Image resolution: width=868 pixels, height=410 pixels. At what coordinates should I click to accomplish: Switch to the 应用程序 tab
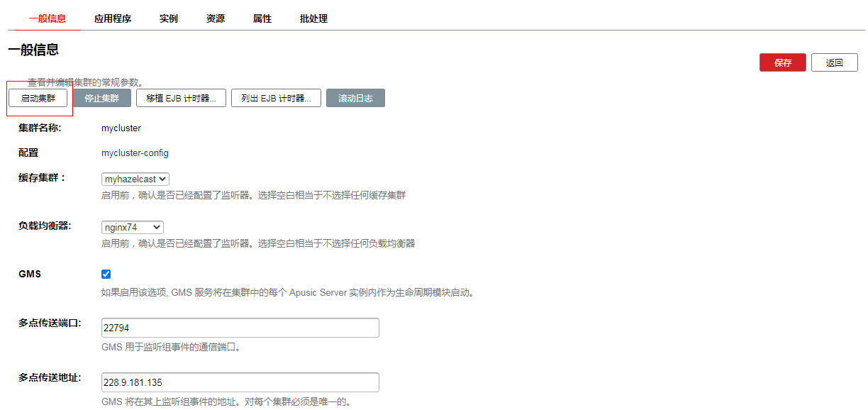(112, 19)
